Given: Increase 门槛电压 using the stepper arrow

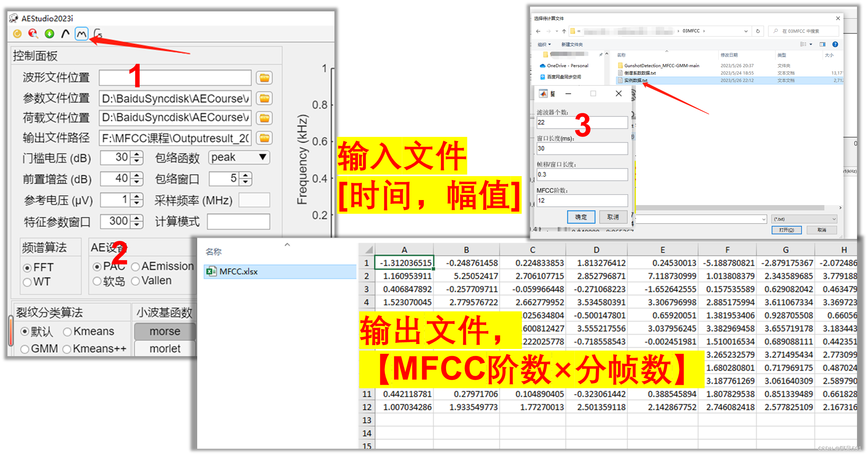Looking at the screenshot, I should pos(136,155).
